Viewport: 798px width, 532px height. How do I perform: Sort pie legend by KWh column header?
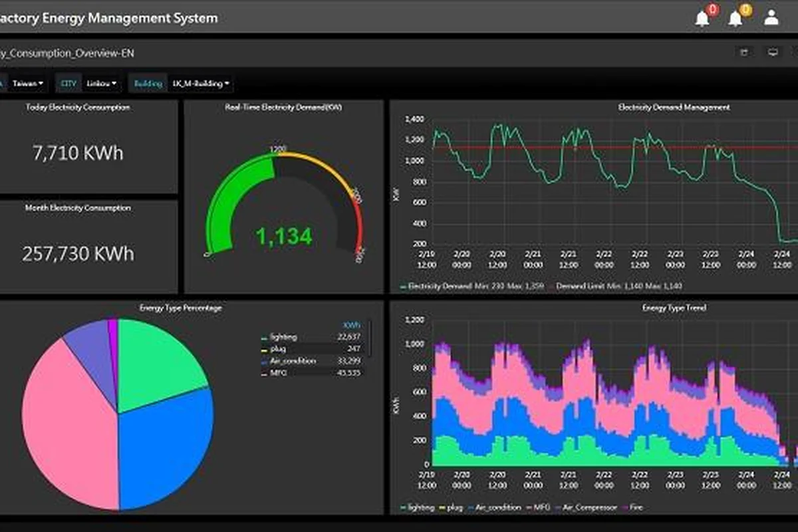(351, 325)
